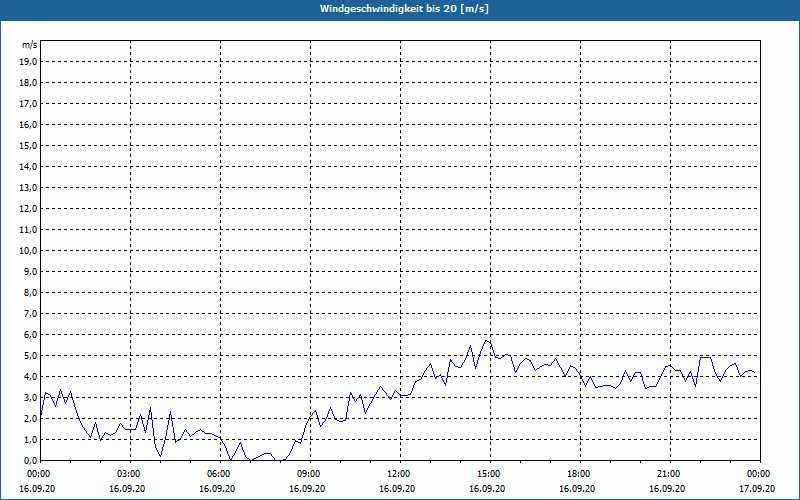Select the 03:00 time label
Screen dimensions: 800x500
[128, 473]
